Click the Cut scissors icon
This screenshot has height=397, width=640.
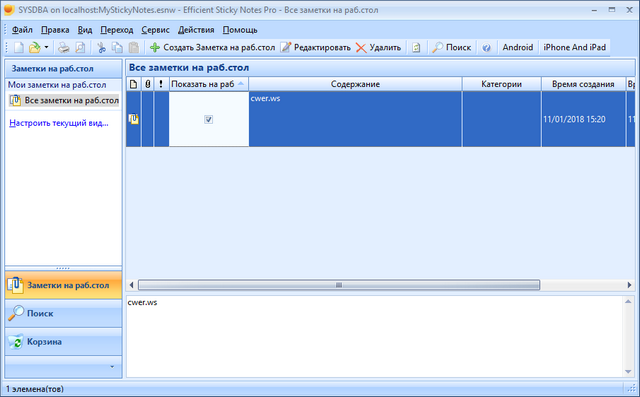(101, 48)
